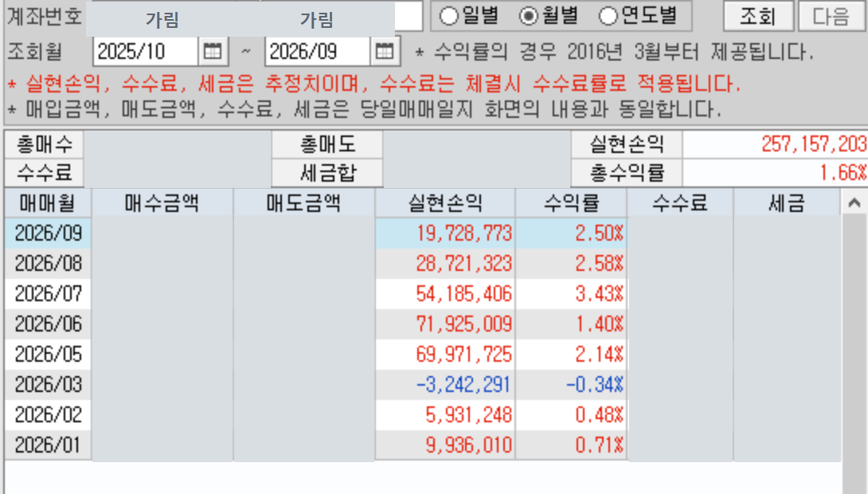Open calendar picker for end month 2026/09
Screen dimensions: 868x494
(x=385, y=52)
